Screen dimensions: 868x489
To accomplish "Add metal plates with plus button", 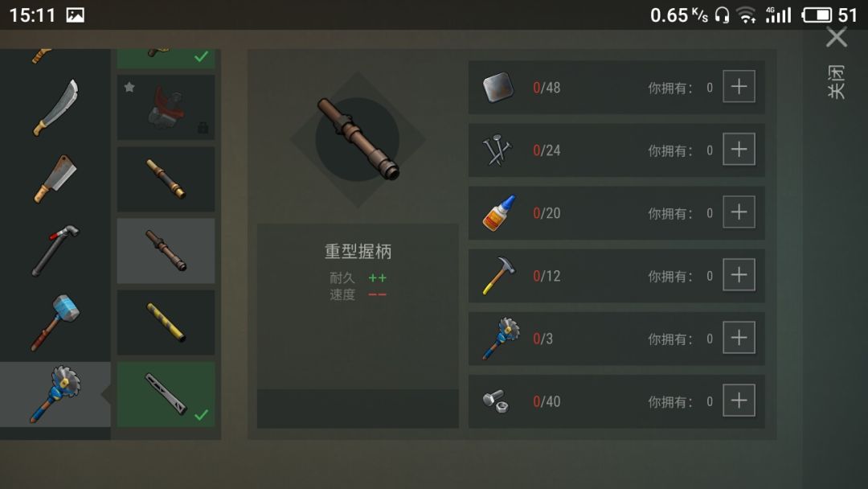I will pyautogui.click(x=739, y=86).
